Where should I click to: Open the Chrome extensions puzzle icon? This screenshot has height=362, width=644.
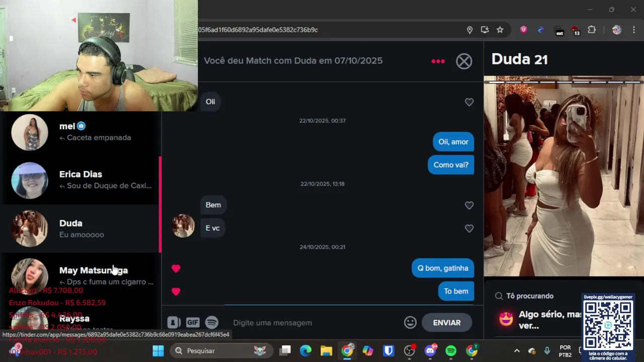592,30
